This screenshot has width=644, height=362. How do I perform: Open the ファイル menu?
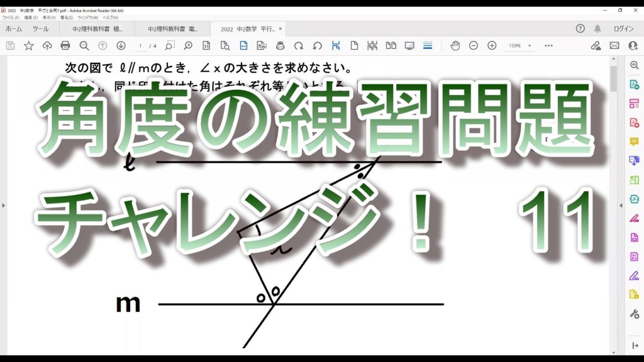(10, 18)
